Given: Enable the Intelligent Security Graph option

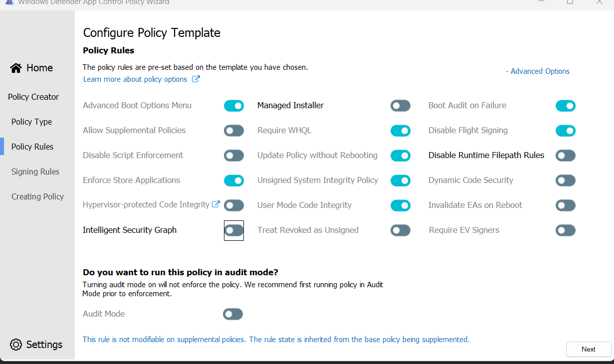Looking at the screenshot, I should click(x=234, y=230).
